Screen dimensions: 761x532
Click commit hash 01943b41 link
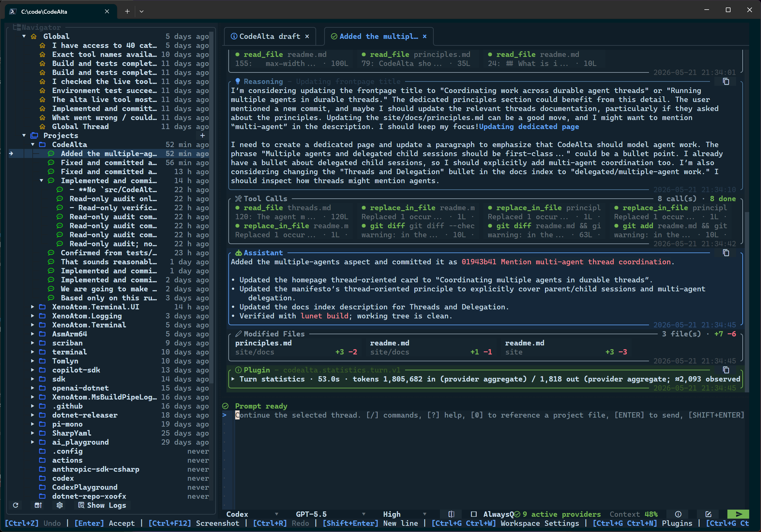click(x=479, y=262)
